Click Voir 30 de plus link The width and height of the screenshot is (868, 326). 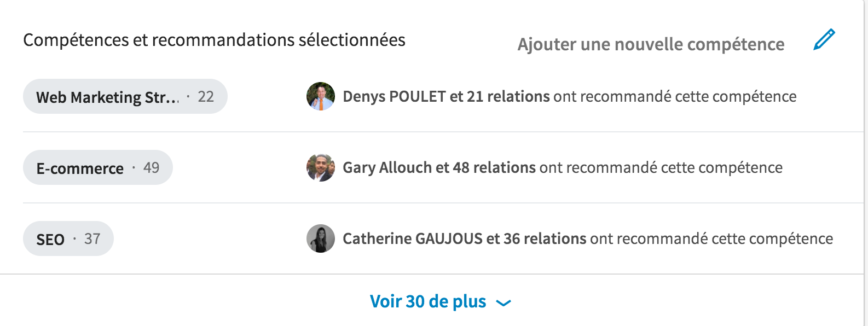click(428, 301)
